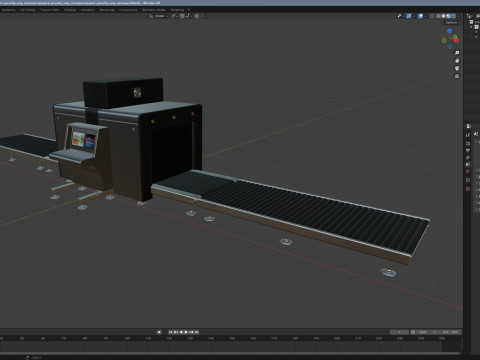
Task: Click the End frame field in timeline
Action: click(449, 332)
